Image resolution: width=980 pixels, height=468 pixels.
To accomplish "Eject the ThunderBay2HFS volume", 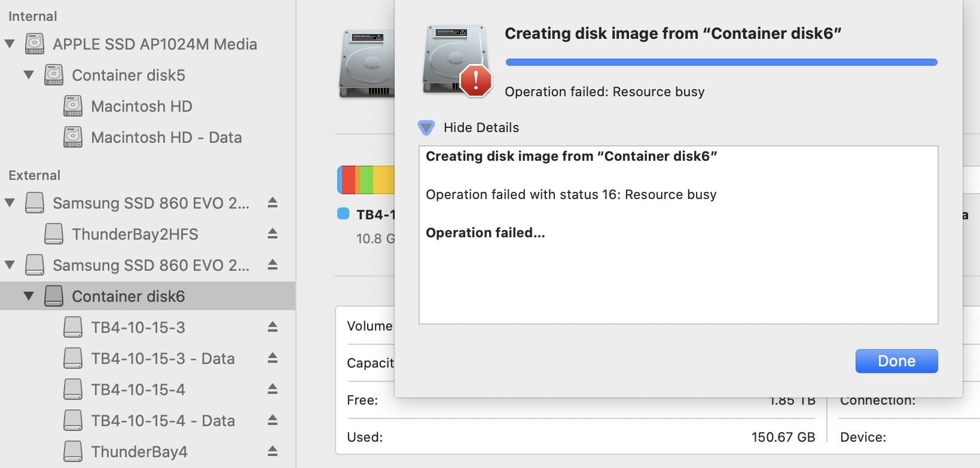I will coord(273,234).
